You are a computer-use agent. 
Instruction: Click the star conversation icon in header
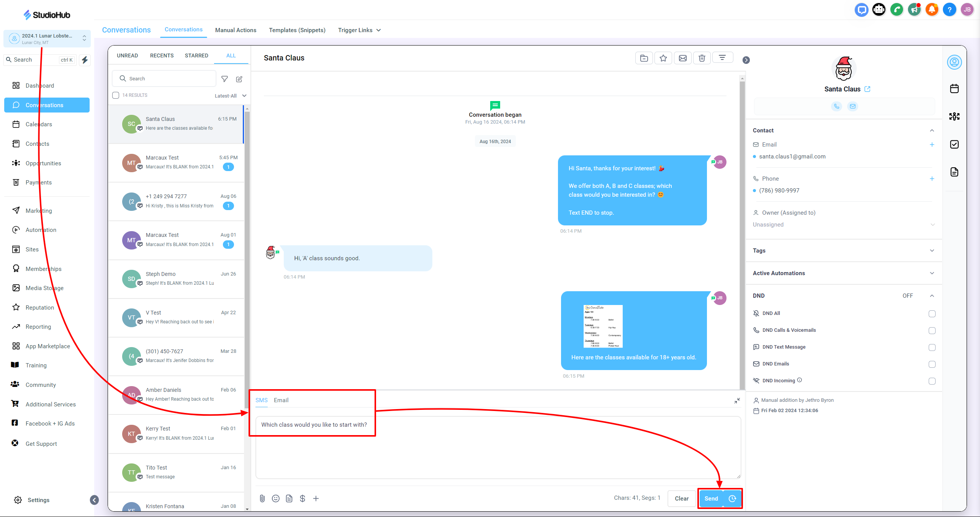(x=663, y=58)
